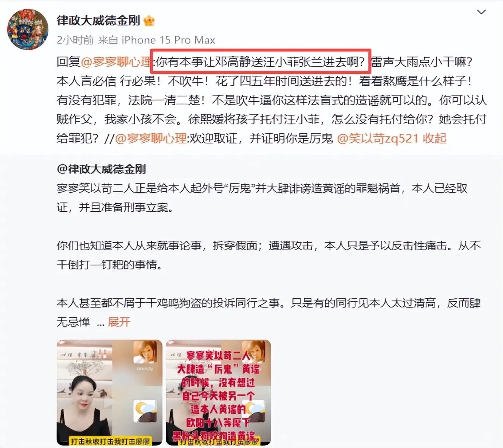This screenshot has width=503, height=448.
Task: Open the second @寥寥聊心理 mention near 欢迎取证
Action: tap(151, 139)
